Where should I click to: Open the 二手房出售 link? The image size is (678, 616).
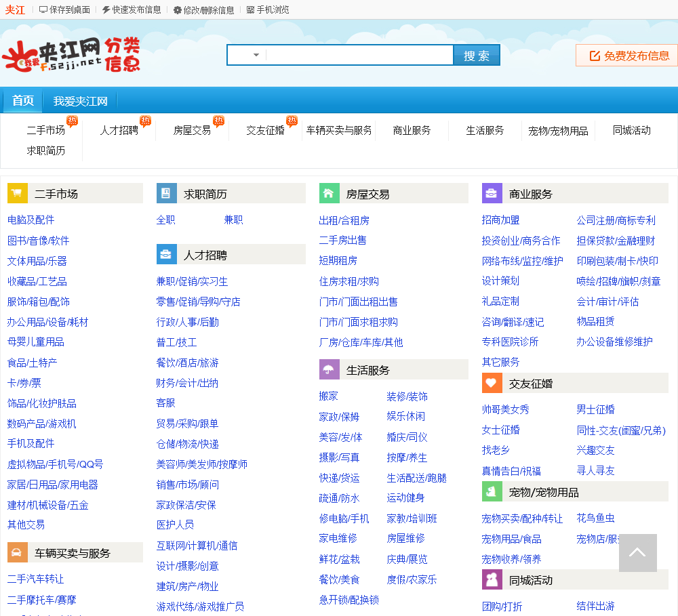pos(343,241)
